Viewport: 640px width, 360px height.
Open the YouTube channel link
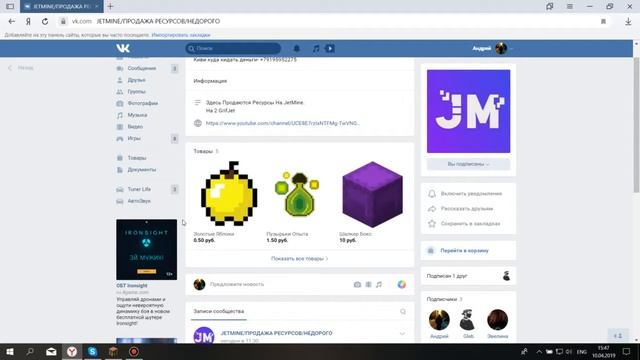pyautogui.click(x=282, y=123)
